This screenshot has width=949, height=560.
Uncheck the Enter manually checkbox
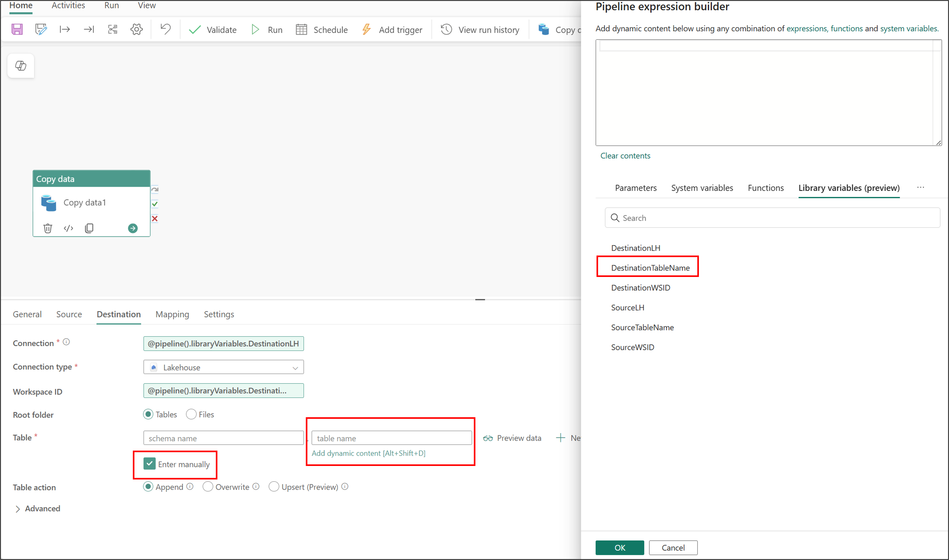tap(150, 464)
